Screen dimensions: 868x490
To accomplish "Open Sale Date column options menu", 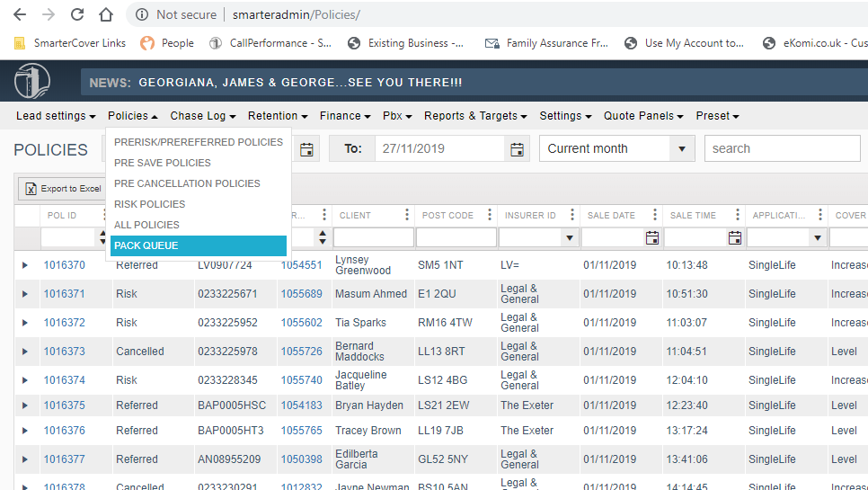I will coord(655,215).
